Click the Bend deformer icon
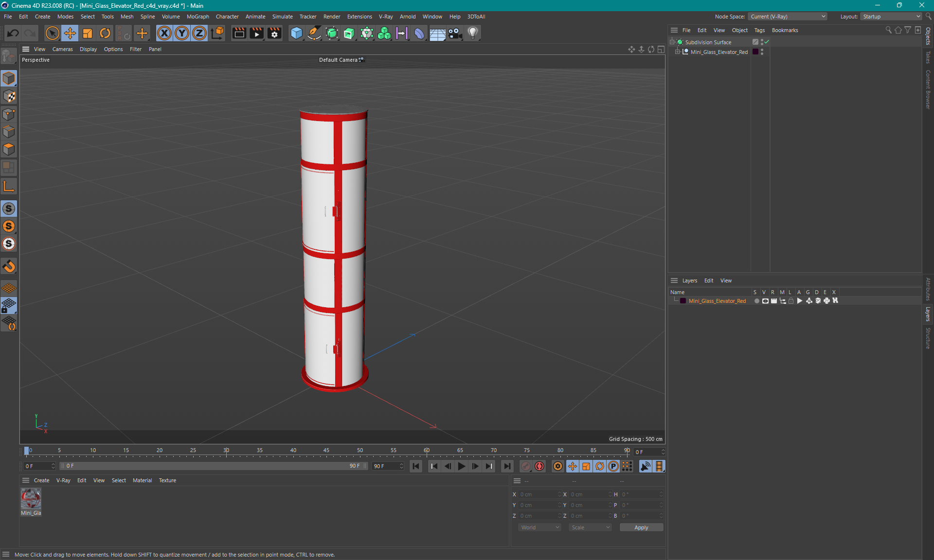This screenshot has height=560, width=934. [x=419, y=33]
